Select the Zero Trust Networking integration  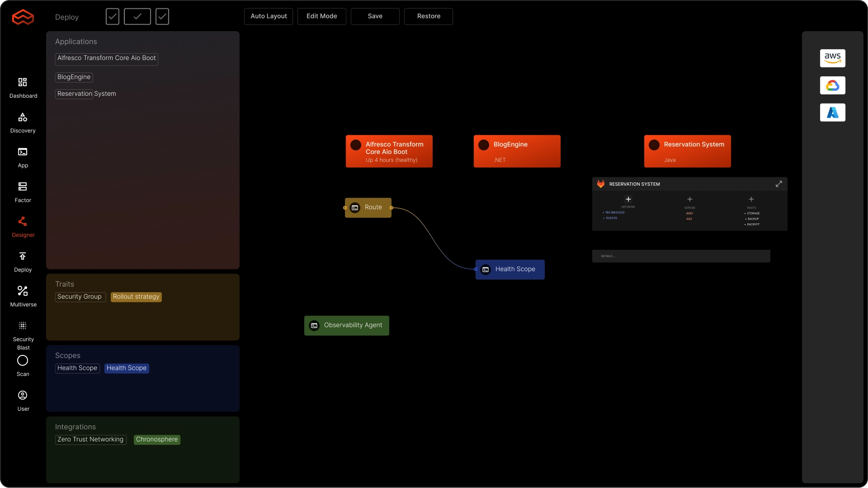pyautogui.click(x=90, y=440)
